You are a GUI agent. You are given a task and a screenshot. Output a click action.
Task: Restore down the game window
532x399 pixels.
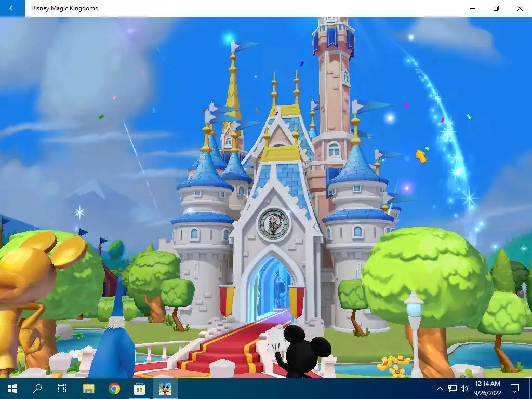click(496, 8)
